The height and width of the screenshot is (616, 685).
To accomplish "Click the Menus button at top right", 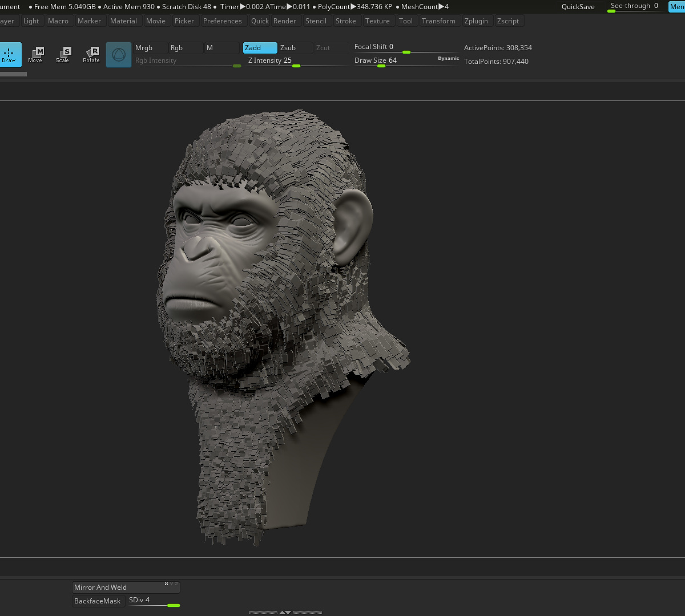I will click(x=677, y=7).
